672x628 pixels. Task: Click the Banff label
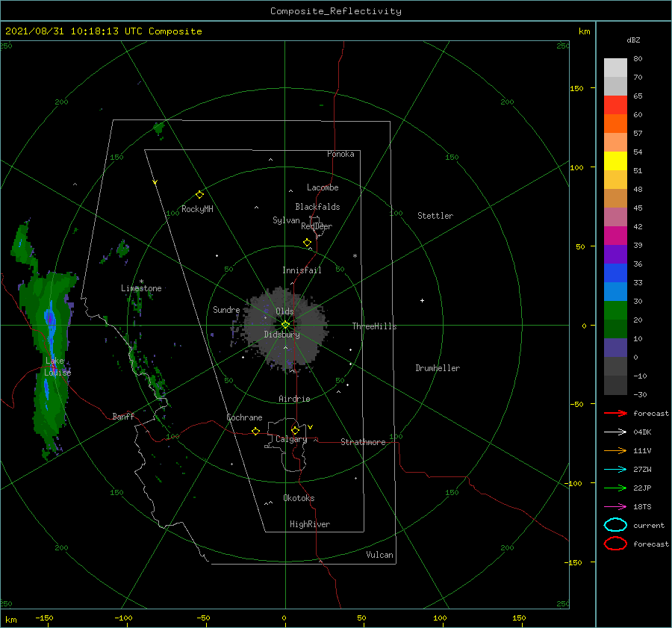[123, 416]
